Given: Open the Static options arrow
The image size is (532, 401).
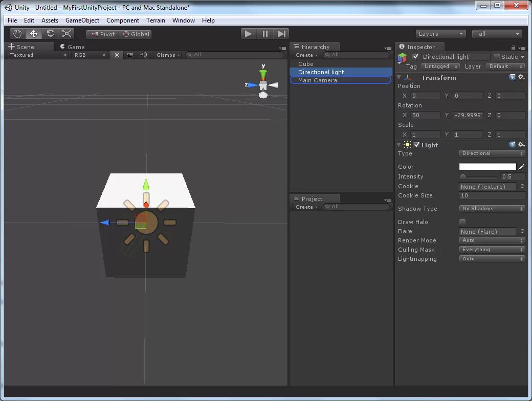Looking at the screenshot, I should pyautogui.click(x=522, y=57).
